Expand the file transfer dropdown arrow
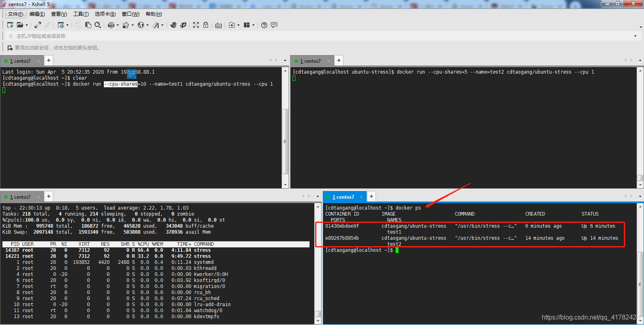The width and height of the screenshot is (644, 325). point(132,25)
